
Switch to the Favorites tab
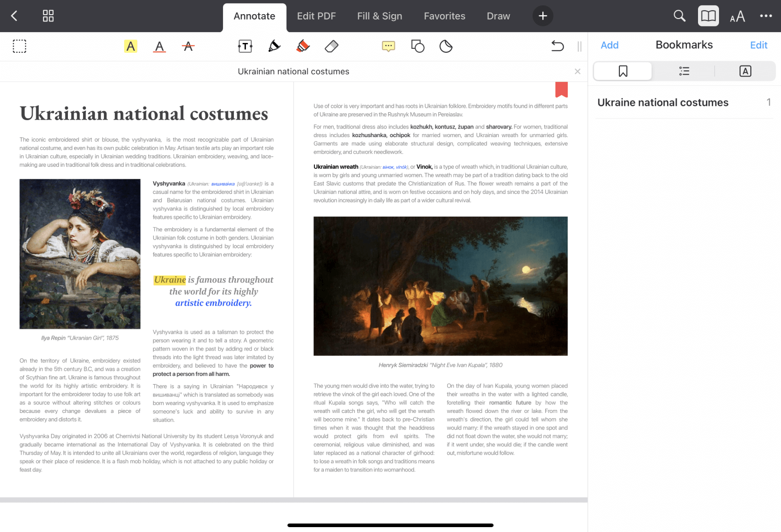[445, 16]
